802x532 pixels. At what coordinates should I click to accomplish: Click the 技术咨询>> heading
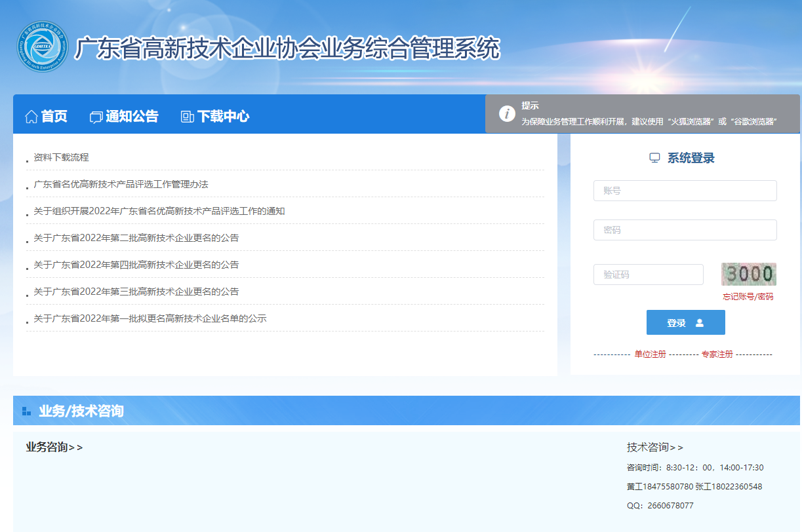pyautogui.click(x=655, y=447)
